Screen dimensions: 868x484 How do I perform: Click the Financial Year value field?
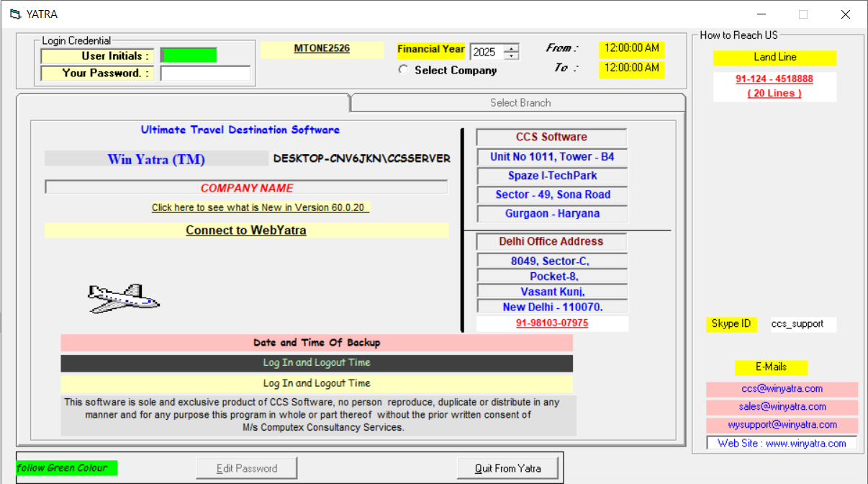[x=486, y=53]
